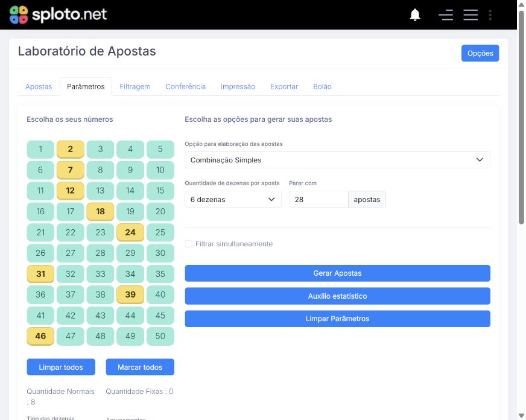The height and width of the screenshot is (420, 526).
Task: Deselect number 12
Action: point(71,191)
